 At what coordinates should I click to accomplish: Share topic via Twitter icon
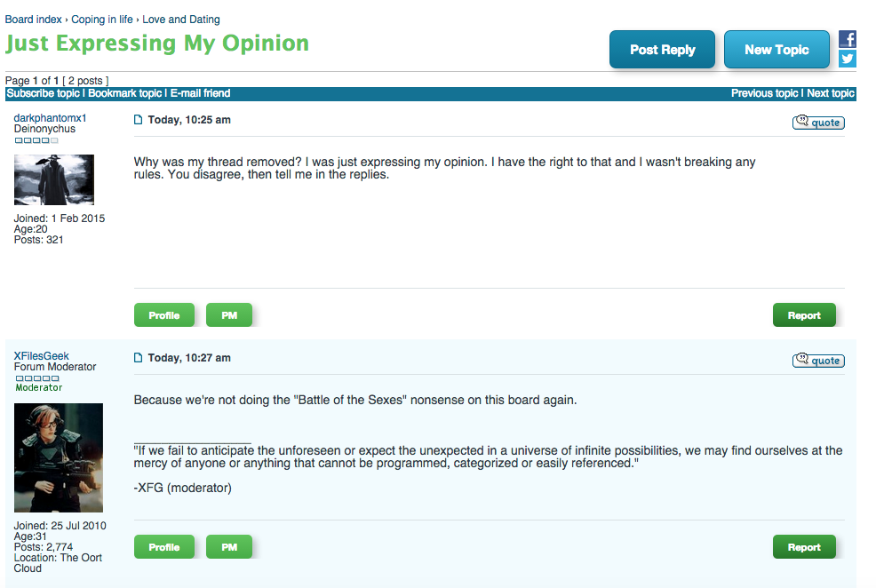(847, 59)
